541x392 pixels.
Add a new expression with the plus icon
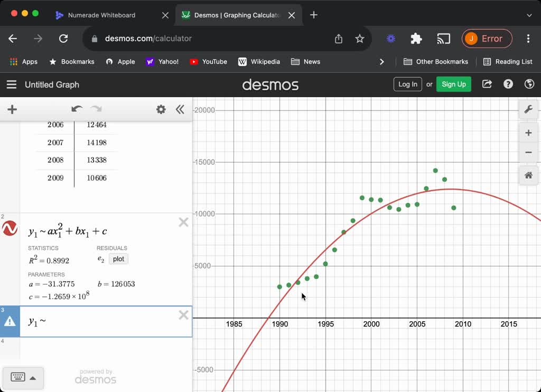(x=12, y=109)
